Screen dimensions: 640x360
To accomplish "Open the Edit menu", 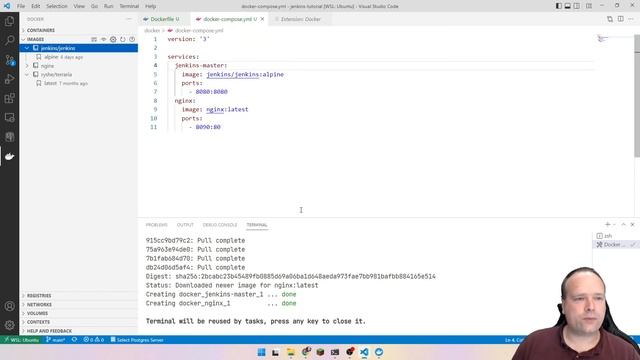I will [x=36, y=6].
